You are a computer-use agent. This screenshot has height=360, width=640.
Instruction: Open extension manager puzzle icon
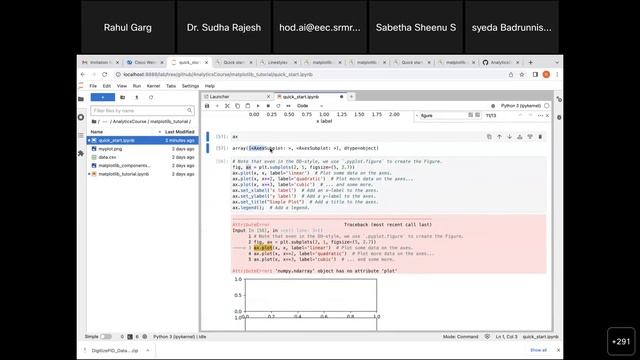[81, 153]
